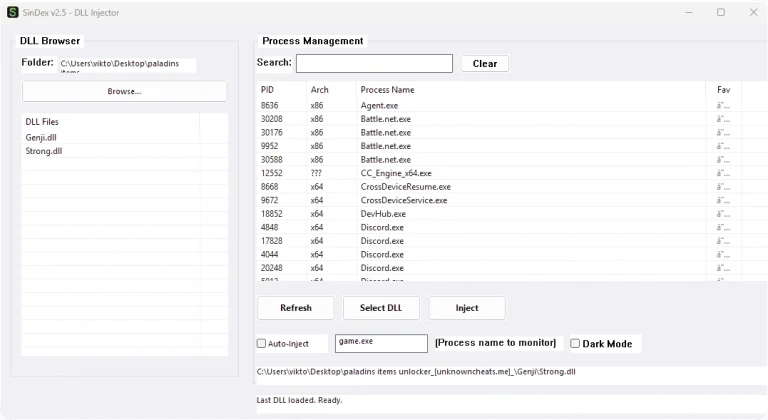Viewport: 768px width, 420px height.
Task: Click PID 12552 cell
Action: click(x=271, y=173)
